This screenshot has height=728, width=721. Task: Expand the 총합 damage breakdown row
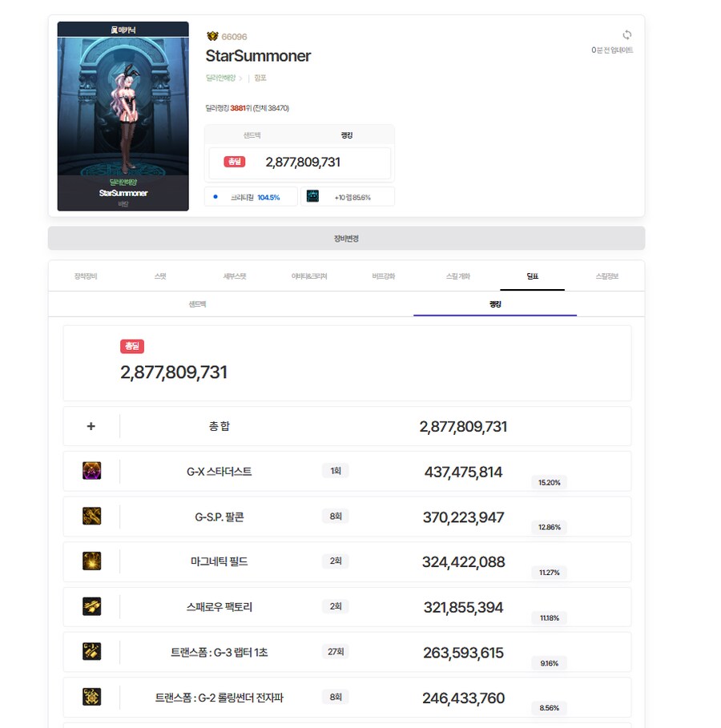pos(91,426)
